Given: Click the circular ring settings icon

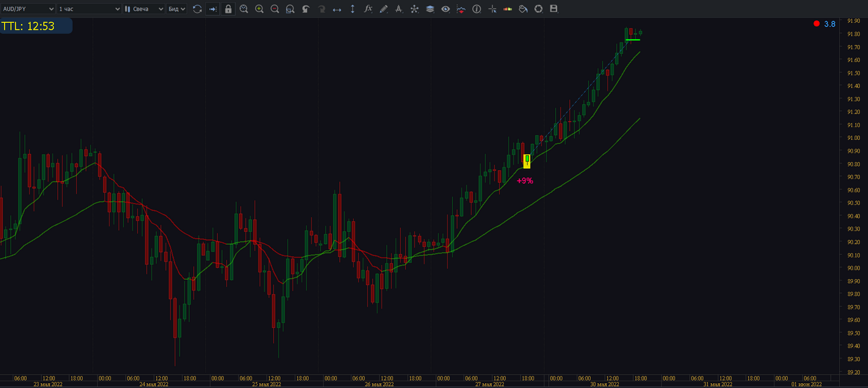Looking at the screenshot, I should [538, 9].
